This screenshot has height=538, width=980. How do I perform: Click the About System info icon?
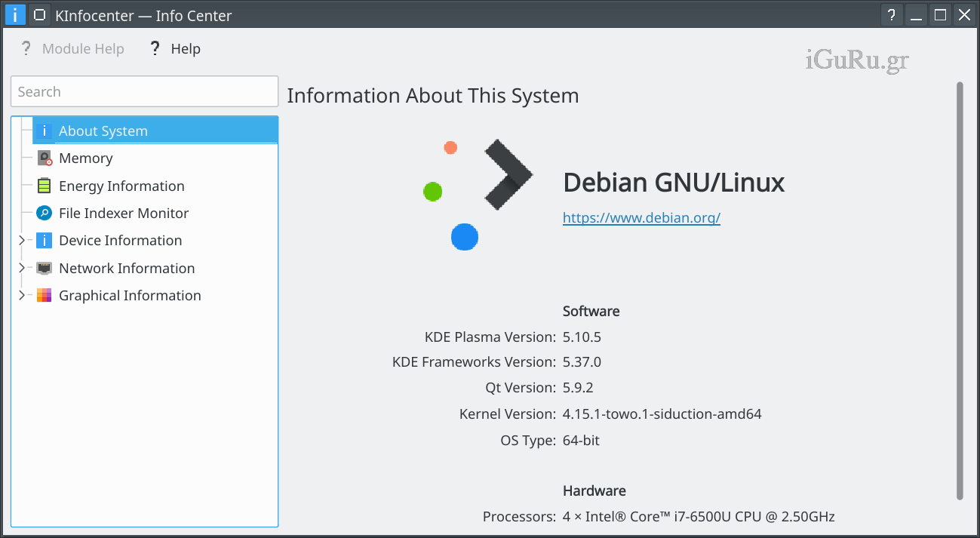45,131
